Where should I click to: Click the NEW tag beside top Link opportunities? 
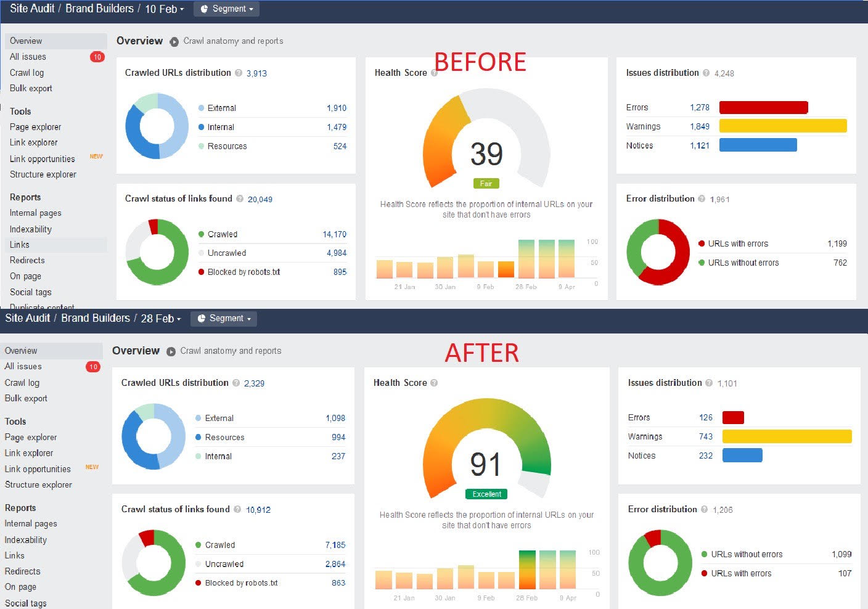(96, 157)
